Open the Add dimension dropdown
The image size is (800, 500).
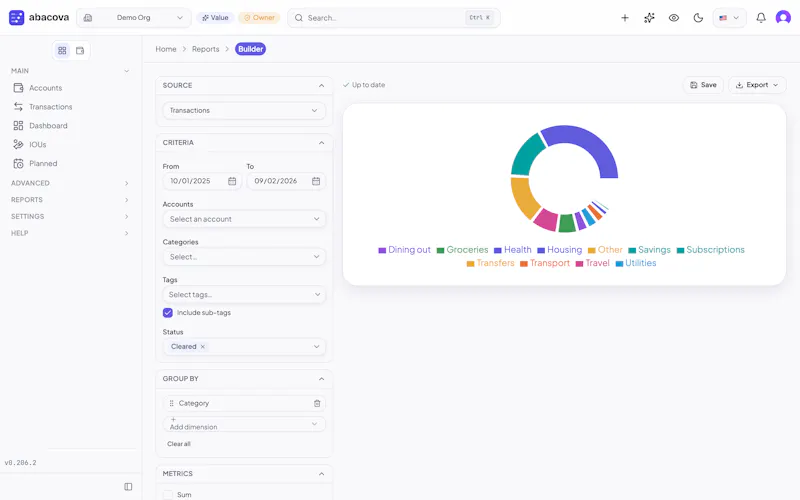tap(244, 424)
